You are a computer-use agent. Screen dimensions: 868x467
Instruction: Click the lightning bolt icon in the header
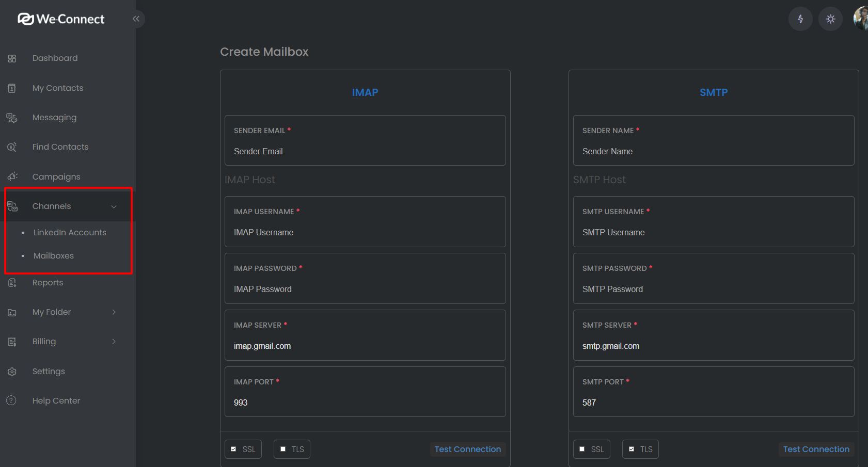point(800,19)
